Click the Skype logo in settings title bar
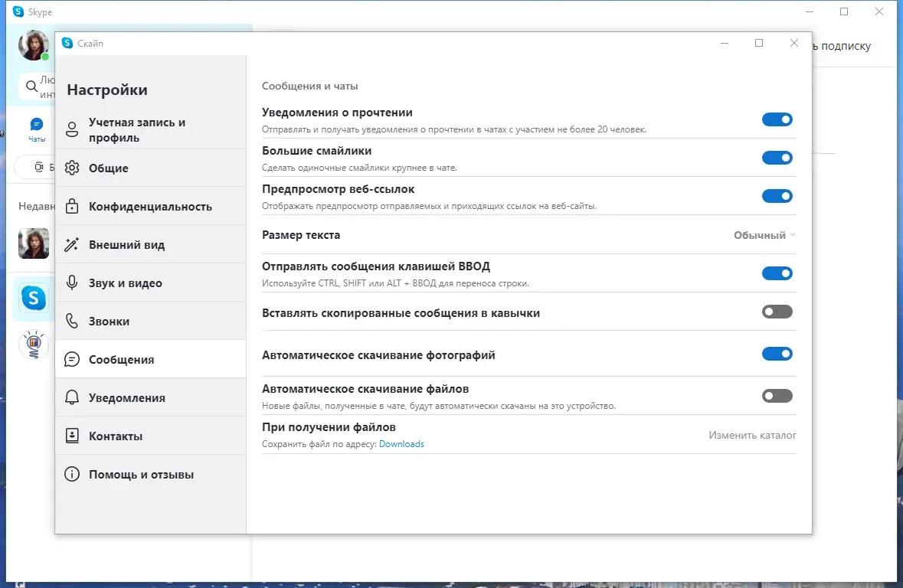The image size is (903, 588). pyautogui.click(x=67, y=43)
